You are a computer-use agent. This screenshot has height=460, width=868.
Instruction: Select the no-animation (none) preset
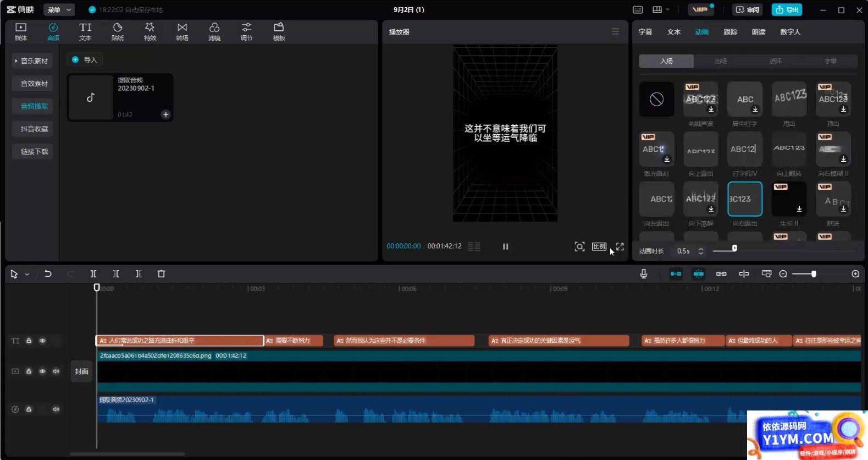pyautogui.click(x=656, y=99)
